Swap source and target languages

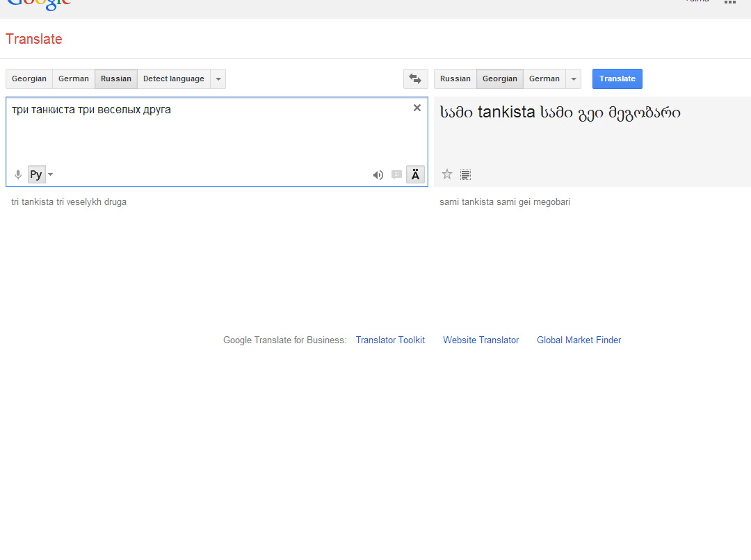click(x=415, y=79)
